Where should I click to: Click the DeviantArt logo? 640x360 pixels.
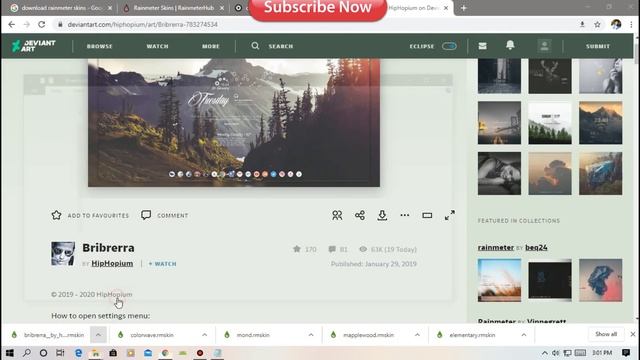(x=33, y=46)
